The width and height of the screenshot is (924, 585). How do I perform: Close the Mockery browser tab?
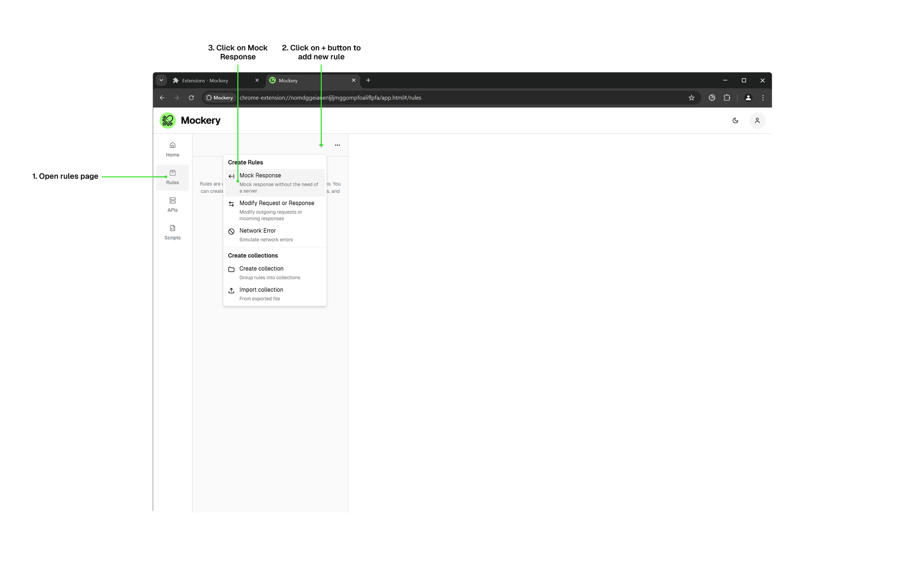pyautogui.click(x=354, y=80)
